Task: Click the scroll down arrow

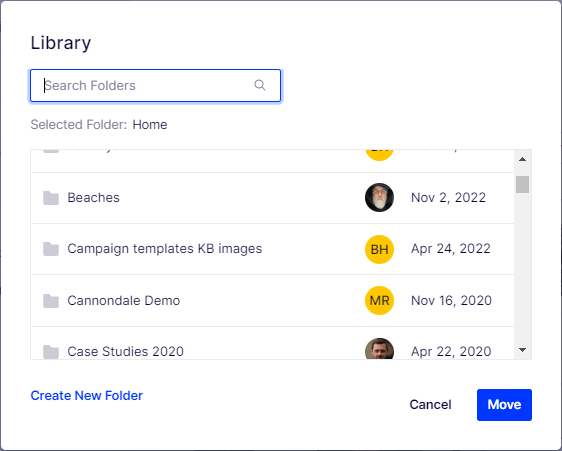Action: 523,350
